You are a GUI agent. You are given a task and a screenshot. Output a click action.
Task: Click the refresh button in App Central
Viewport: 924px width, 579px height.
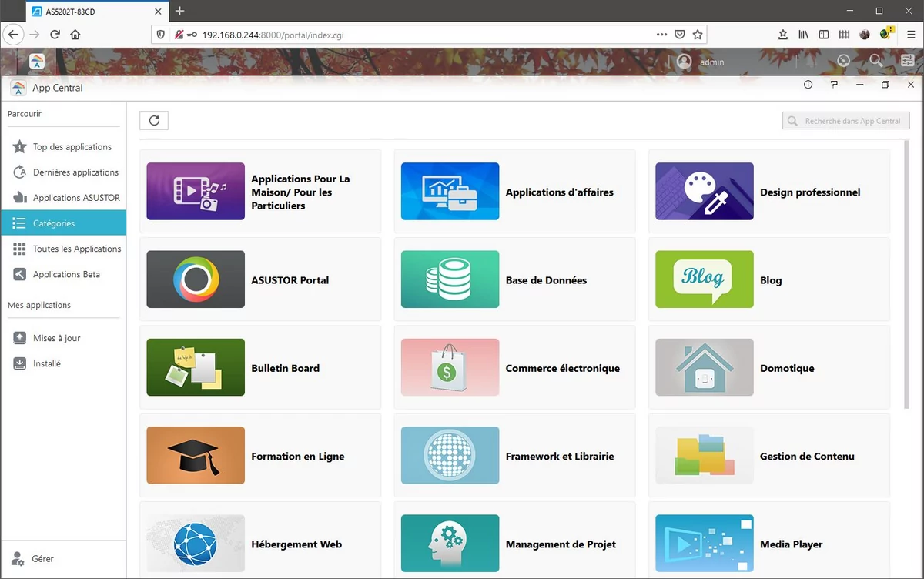(154, 120)
